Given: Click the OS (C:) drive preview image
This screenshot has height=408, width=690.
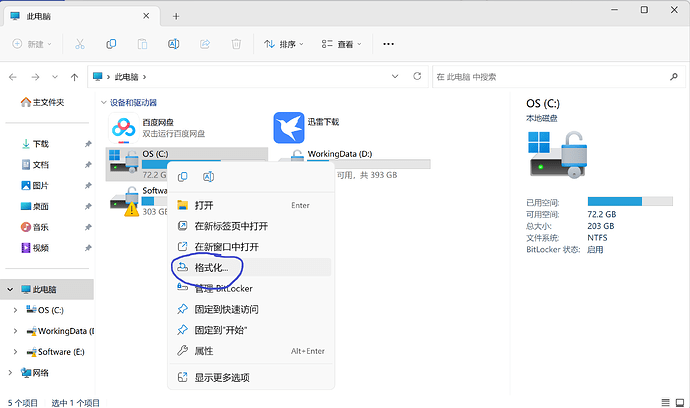Looking at the screenshot, I should coord(557,154).
